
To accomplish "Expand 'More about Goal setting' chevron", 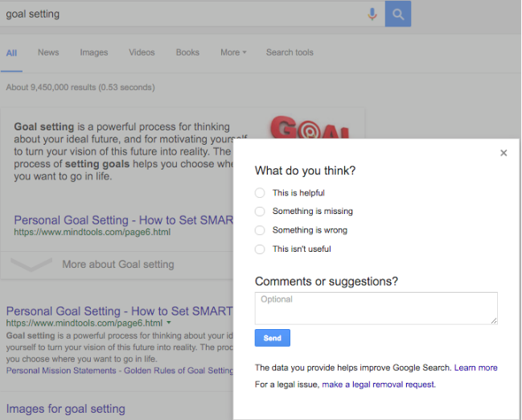I will point(31,265).
